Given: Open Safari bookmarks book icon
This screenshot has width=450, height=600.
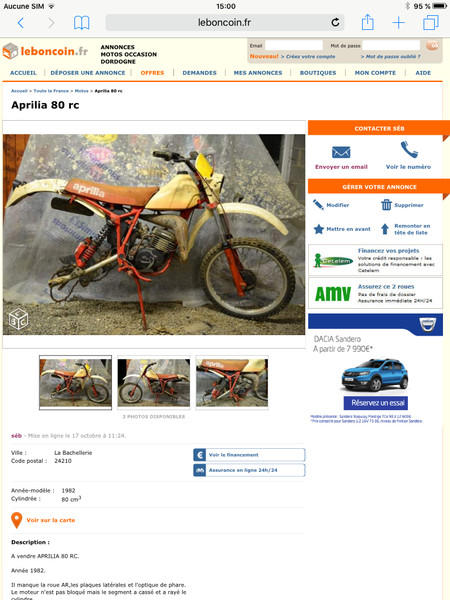Looking at the screenshot, I should click(x=82, y=23).
